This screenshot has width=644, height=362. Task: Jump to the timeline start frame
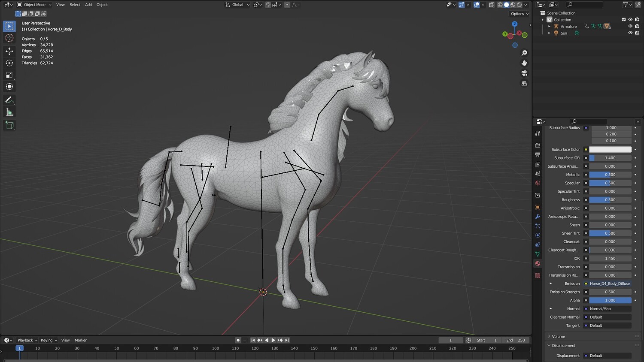[x=253, y=340]
